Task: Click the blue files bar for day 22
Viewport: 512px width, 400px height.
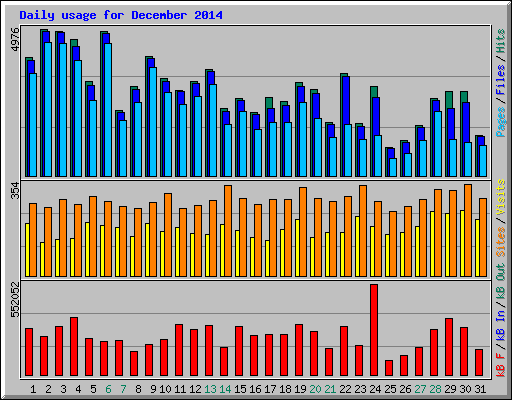Action: tap(346, 100)
